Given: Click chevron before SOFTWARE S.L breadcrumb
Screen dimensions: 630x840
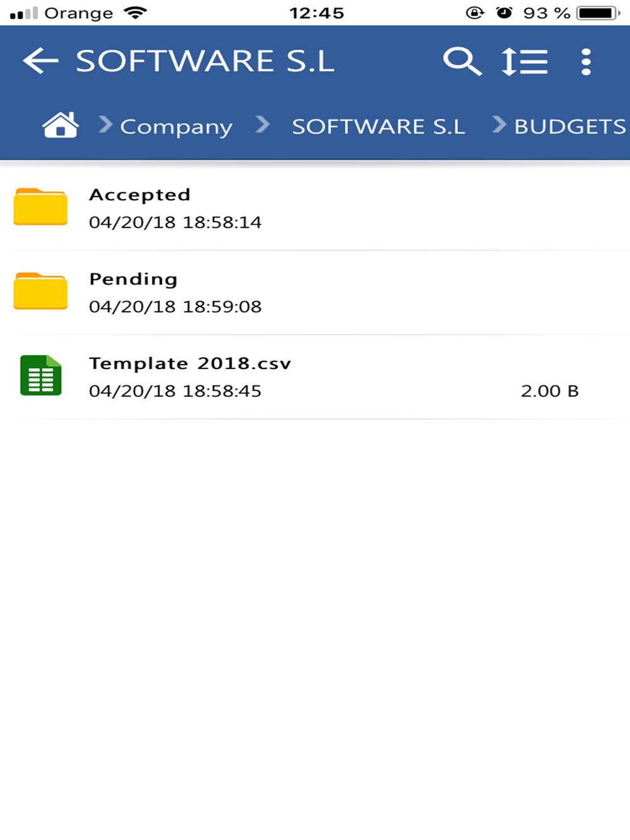Looking at the screenshot, I should click(263, 125).
